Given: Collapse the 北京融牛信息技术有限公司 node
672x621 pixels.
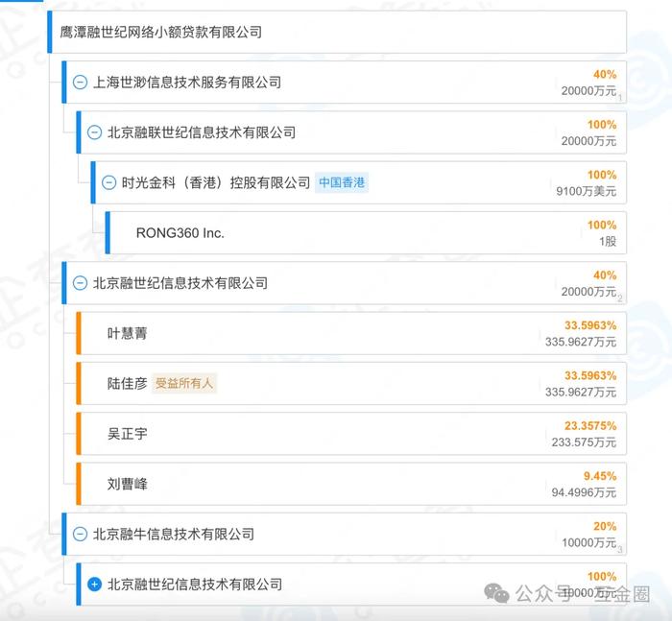Looking at the screenshot, I should coord(80,534).
